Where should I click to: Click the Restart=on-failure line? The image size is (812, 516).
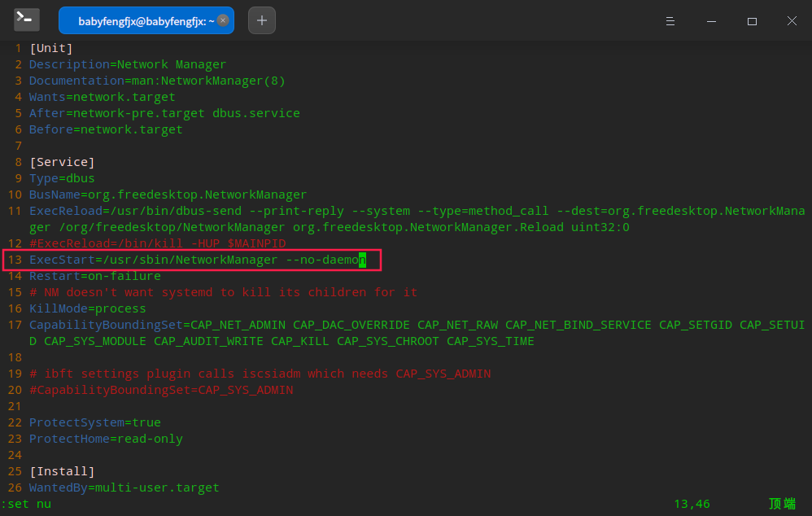click(95, 276)
